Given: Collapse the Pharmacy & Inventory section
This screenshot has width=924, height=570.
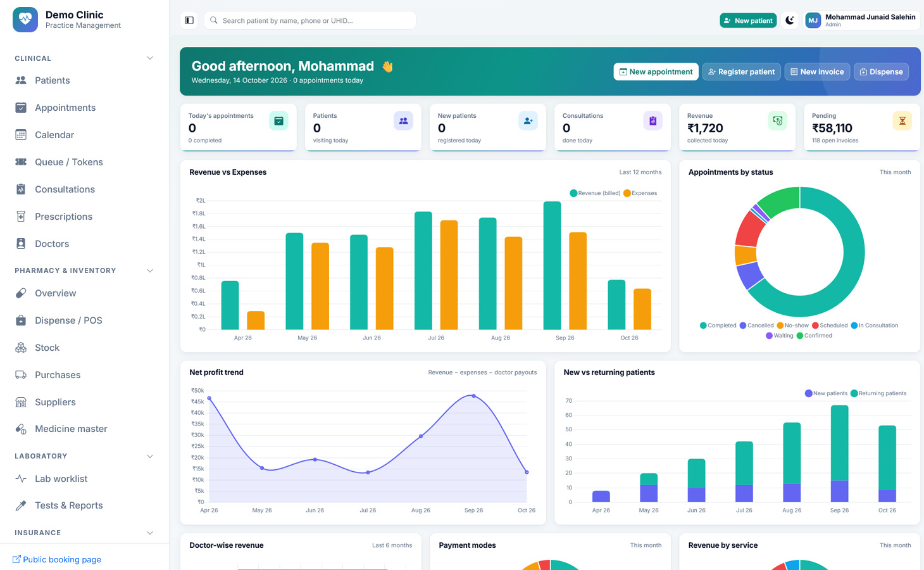Looking at the screenshot, I should [150, 270].
